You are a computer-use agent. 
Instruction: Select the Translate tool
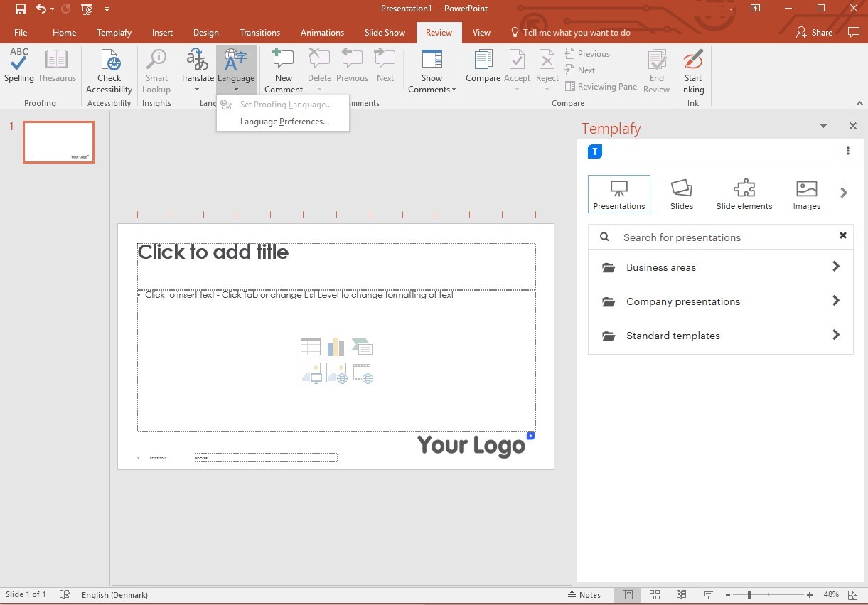197,68
